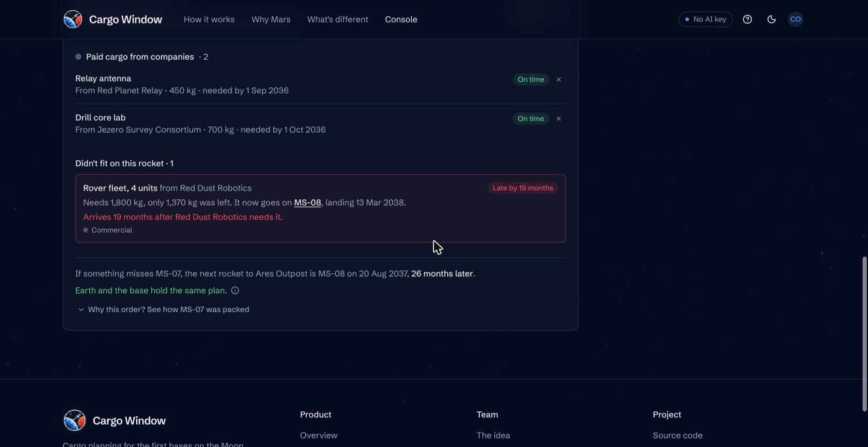Click the page vertical scrollbar thumb
This screenshot has width=868, height=447.
point(864,334)
